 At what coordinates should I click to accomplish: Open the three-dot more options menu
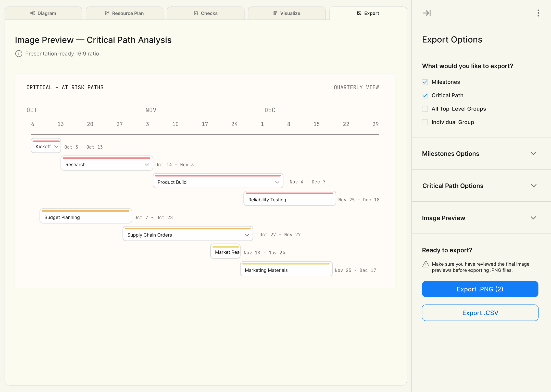pyautogui.click(x=538, y=13)
